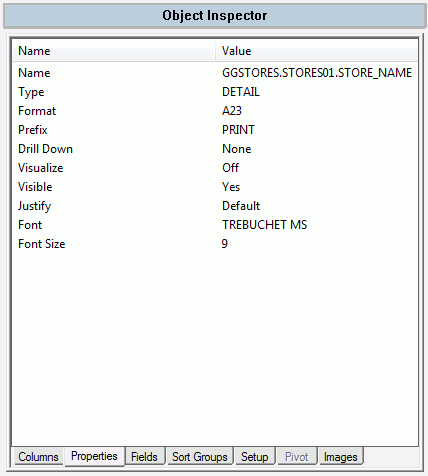The height and width of the screenshot is (476, 428).
Task: Select the GGSTORES.STORES01.STORE_NAME value
Action: [x=317, y=73]
